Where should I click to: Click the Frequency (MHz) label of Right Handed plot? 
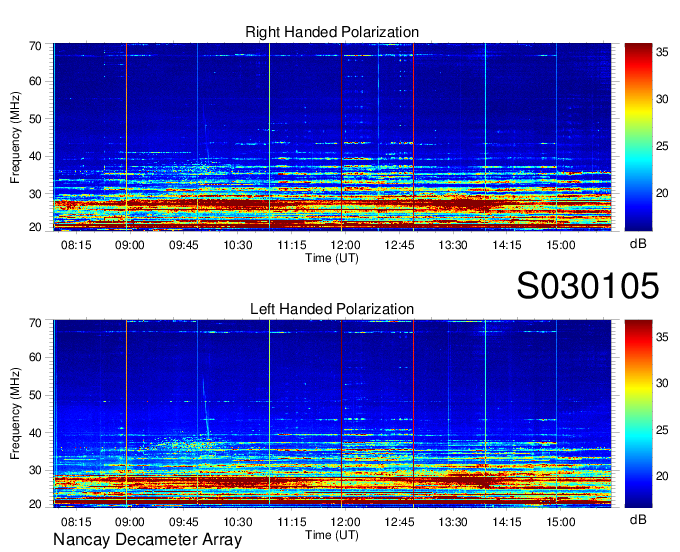tap(15, 137)
